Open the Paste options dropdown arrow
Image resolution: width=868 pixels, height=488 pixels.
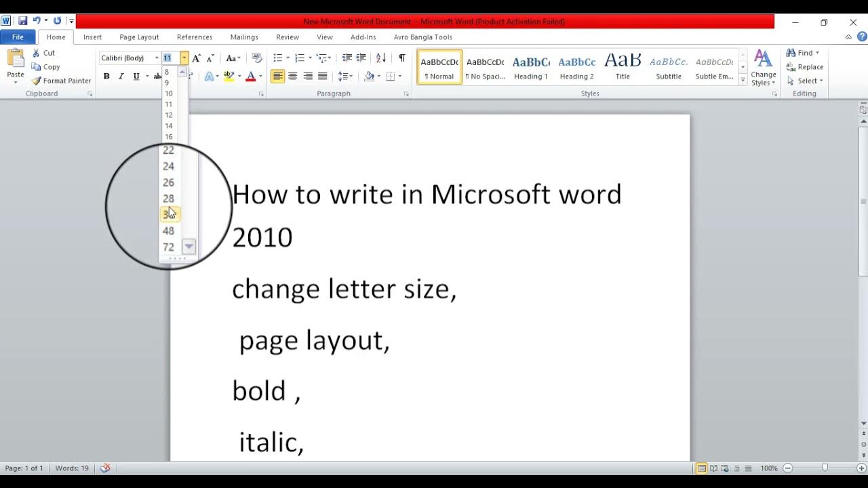point(16,82)
